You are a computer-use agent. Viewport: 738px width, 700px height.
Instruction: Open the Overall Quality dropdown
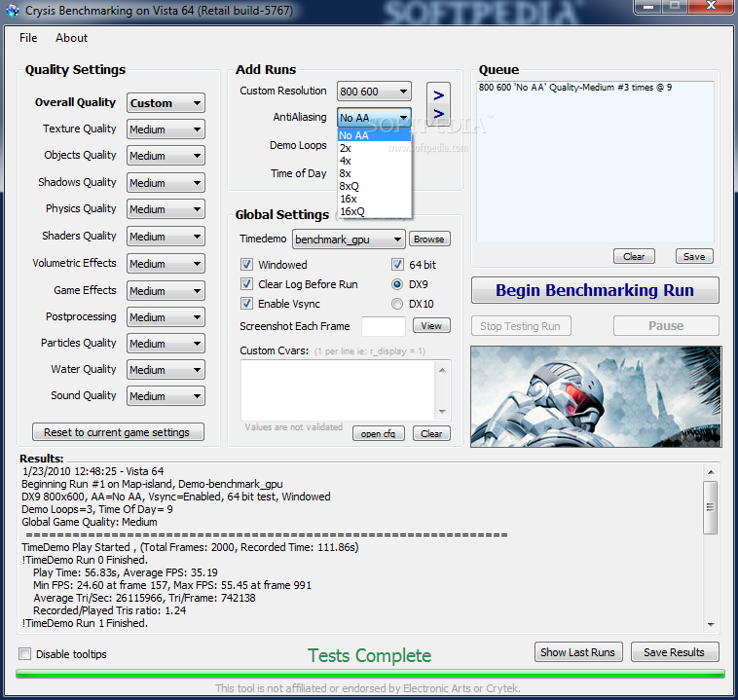coord(166,102)
